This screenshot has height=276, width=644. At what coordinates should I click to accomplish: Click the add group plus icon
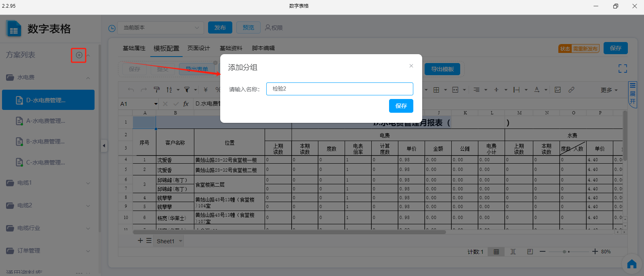79,55
